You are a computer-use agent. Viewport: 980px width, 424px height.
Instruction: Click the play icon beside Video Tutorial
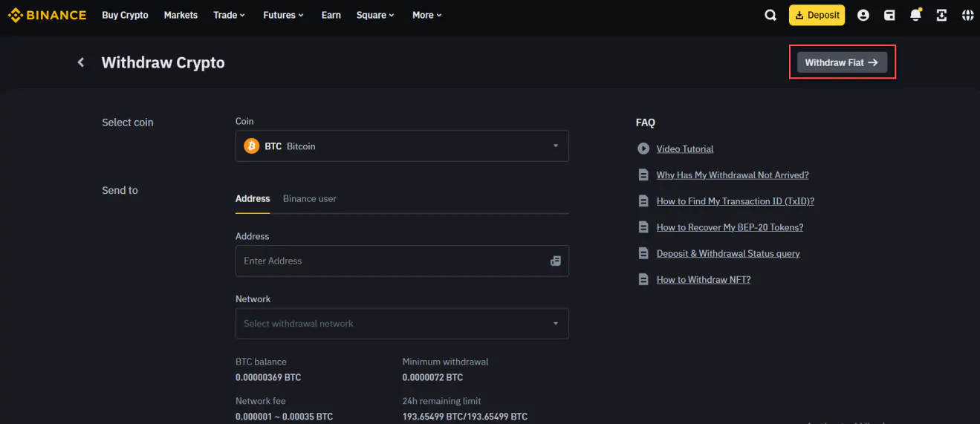point(643,149)
